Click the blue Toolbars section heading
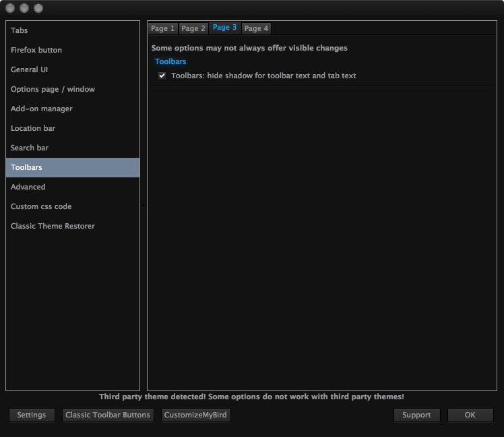The image size is (504, 437). (170, 61)
